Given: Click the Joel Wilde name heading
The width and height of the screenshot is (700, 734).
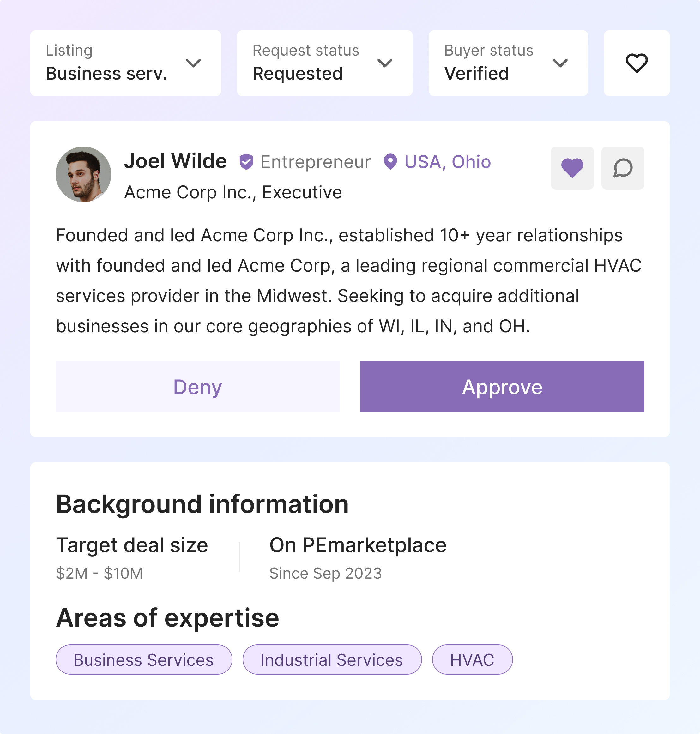Looking at the screenshot, I should (175, 161).
